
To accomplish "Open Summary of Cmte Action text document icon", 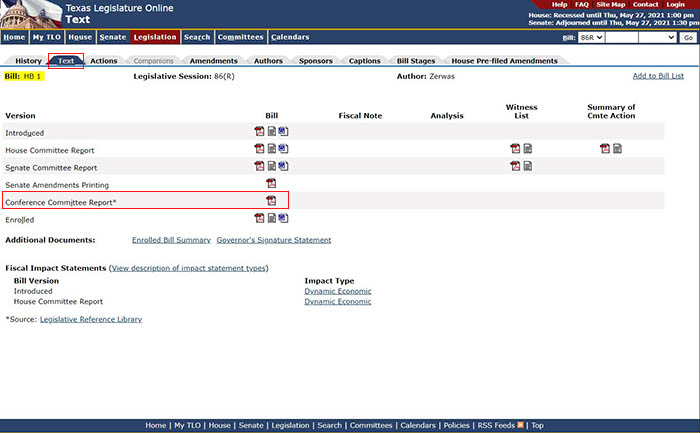I will pos(617,149).
